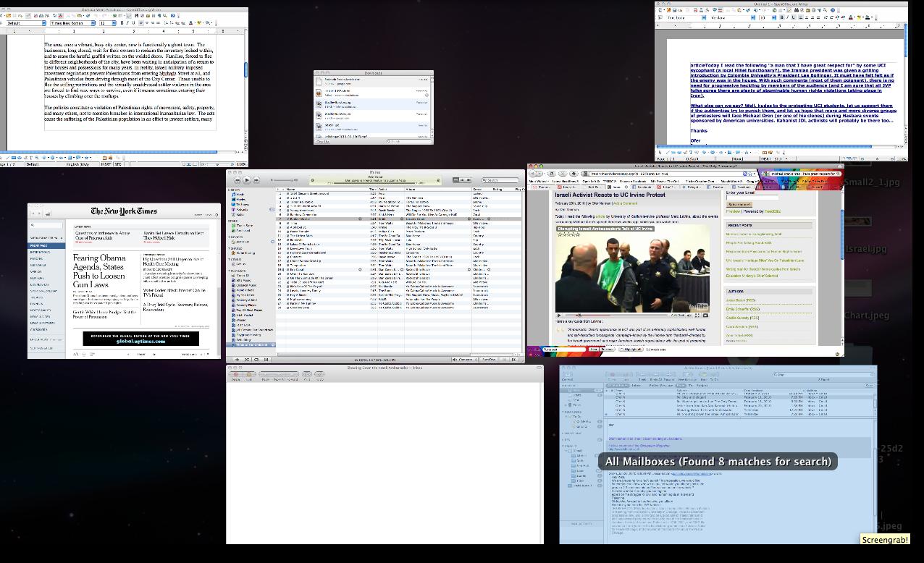924x563 pixels.
Task: Sort iTunes list by Artist column
Action: pos(391,190)
